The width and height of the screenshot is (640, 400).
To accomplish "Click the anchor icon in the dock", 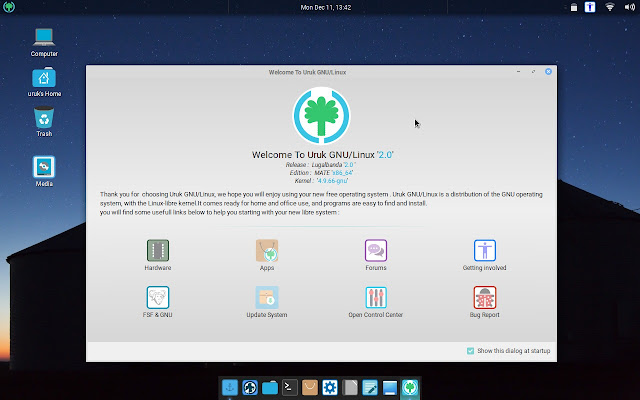I will (230, 387).
